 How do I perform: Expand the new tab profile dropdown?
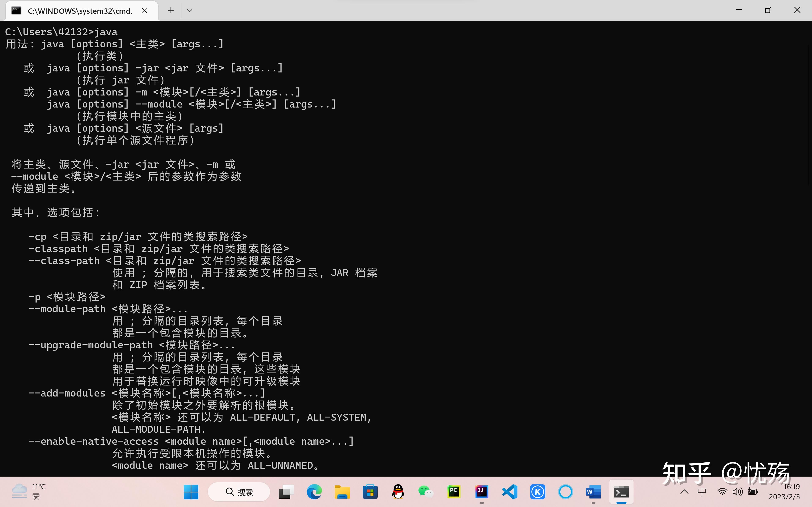coord(190,10)
